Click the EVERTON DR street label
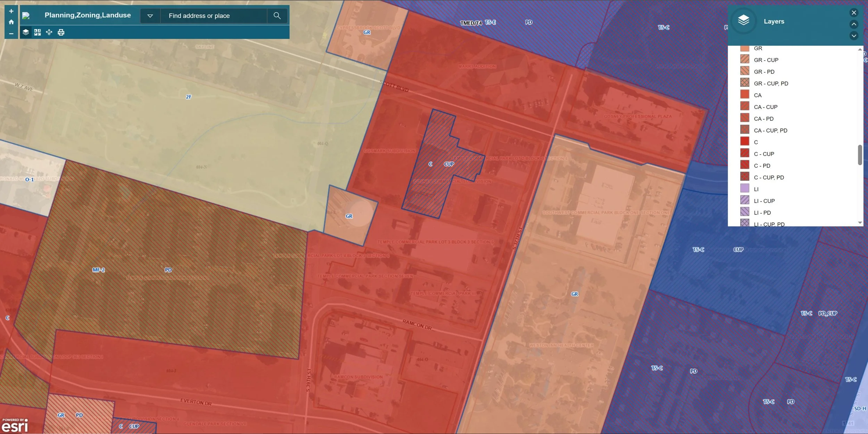This screenshot has height=434, width=868. tap(196, 402)
